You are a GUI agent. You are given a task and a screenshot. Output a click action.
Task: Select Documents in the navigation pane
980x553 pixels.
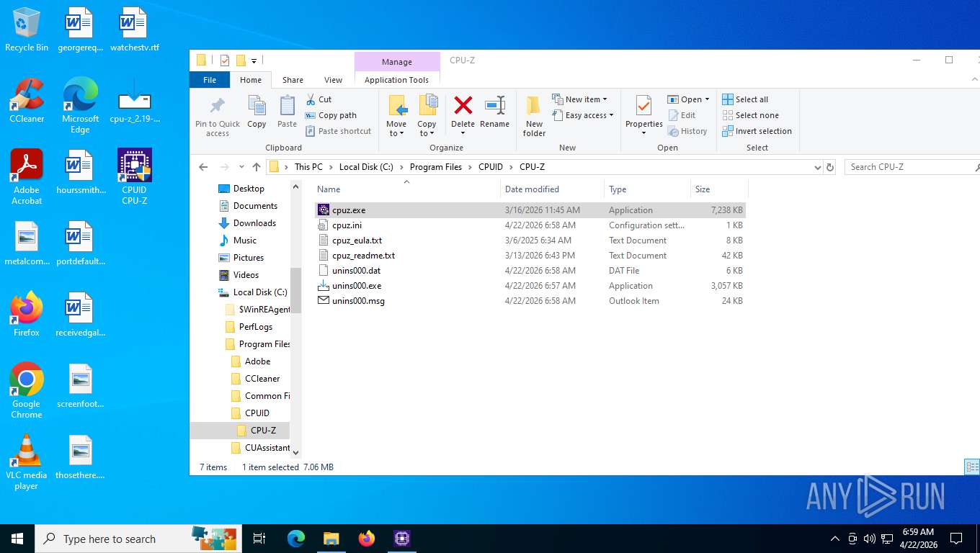247,206
